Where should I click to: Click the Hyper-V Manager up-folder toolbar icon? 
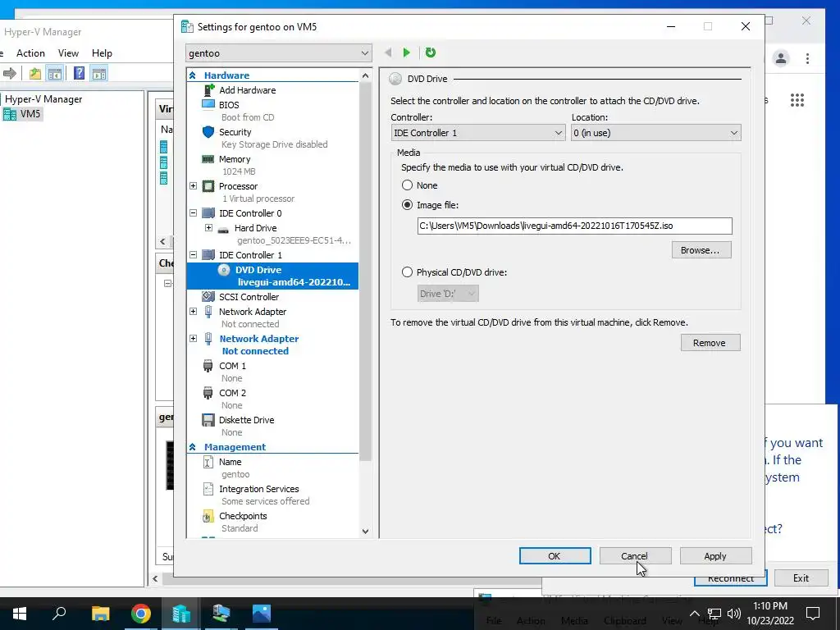pyautogui.click(x=35, y=73)
